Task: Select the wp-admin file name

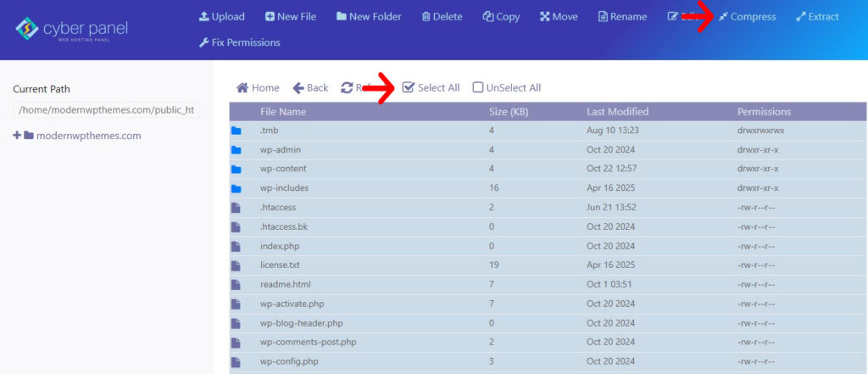Action: [x=281, y=149]
